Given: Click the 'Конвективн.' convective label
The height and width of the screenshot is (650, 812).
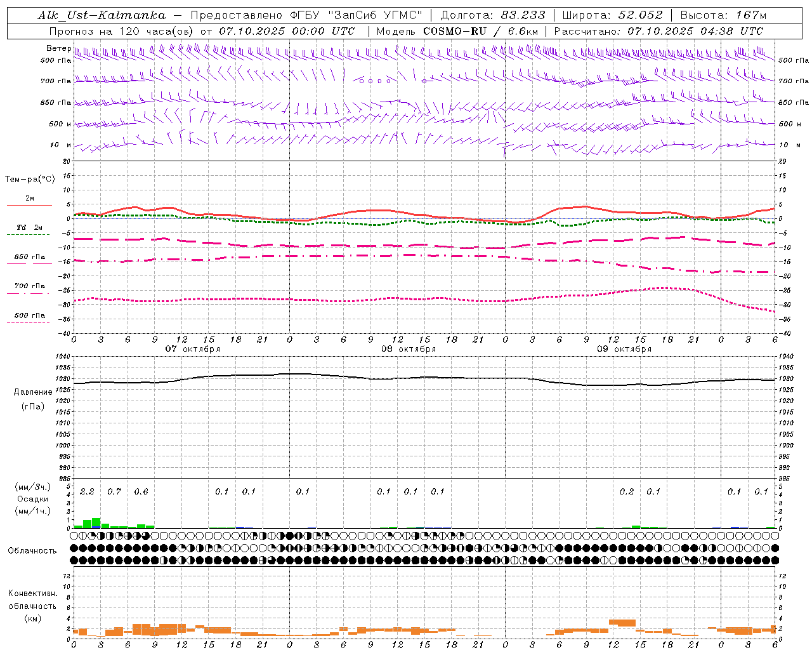Looking at the screenshot, I should [x=33, y=594].
